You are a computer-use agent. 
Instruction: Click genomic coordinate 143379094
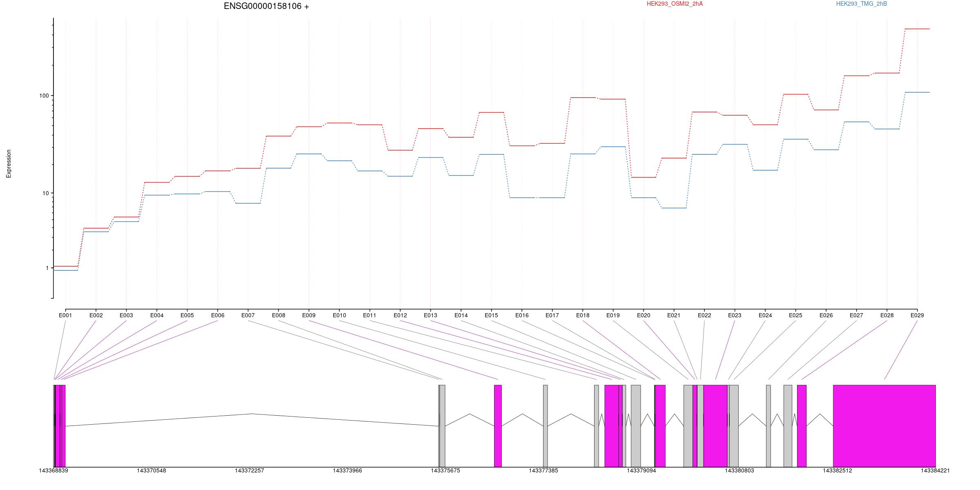coord(641,470)
